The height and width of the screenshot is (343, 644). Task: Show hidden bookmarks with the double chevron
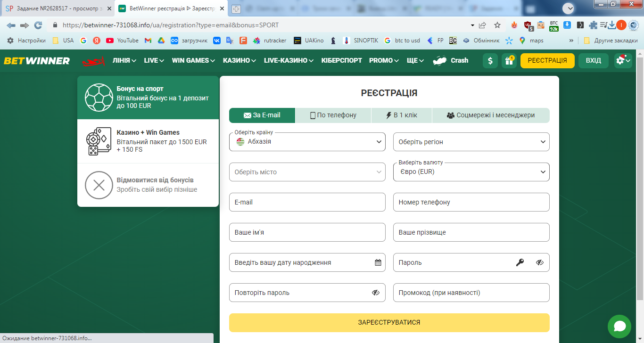coord(571,41)
